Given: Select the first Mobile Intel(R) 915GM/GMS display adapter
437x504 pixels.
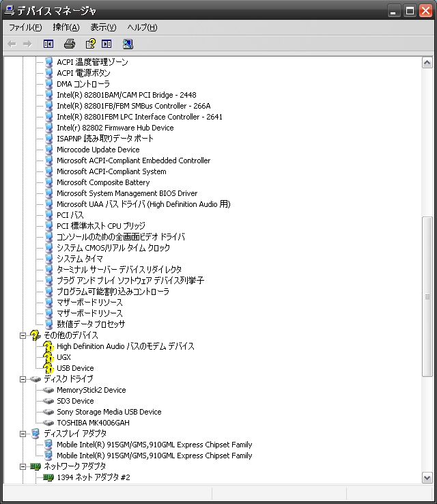Looking at the screenshot, I should (x=154, y=445).
